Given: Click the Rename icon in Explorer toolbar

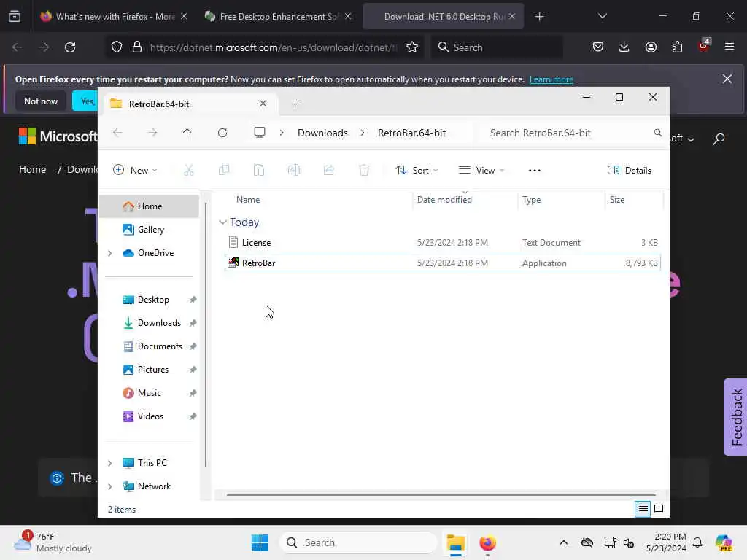Looking at the screenshot, I should coord(294,170).
